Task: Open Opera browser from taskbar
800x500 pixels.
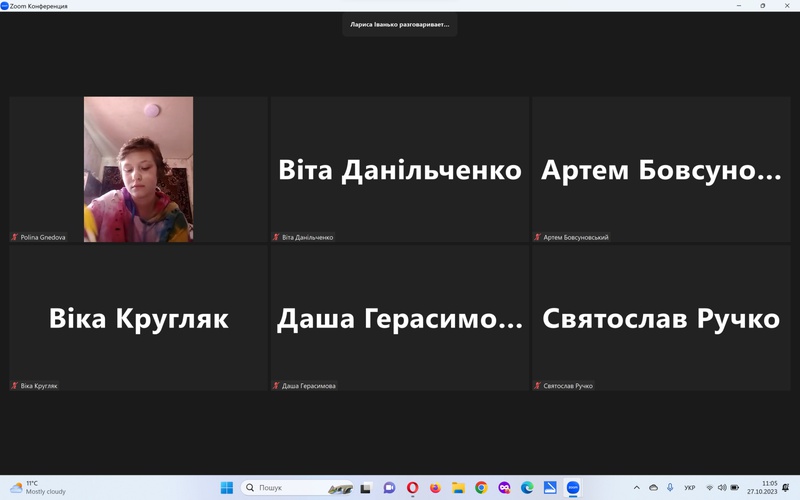Action: point(412,488)
